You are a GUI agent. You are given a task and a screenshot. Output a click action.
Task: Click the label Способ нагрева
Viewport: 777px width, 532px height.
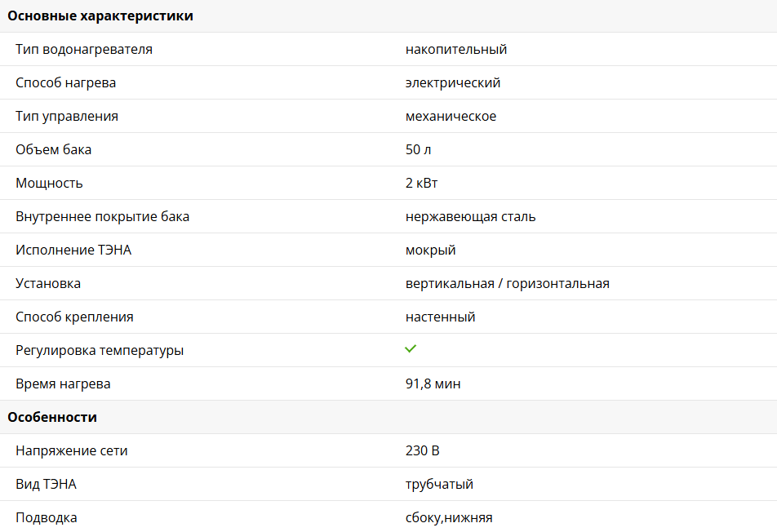pos(65,82)
